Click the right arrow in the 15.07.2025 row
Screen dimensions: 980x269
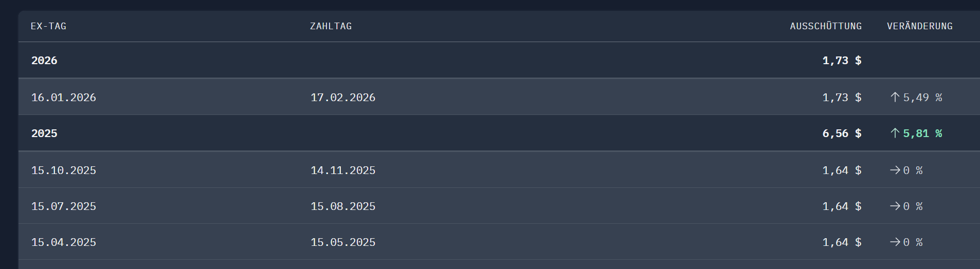pyautogui.click(x=895, y=206)
